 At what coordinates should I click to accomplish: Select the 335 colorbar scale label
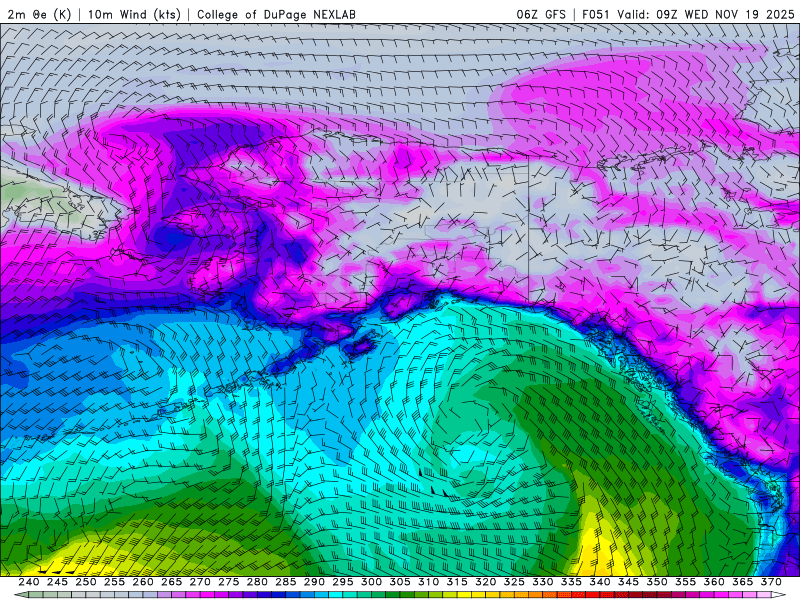pyautogui.click(x=571, y=582)
